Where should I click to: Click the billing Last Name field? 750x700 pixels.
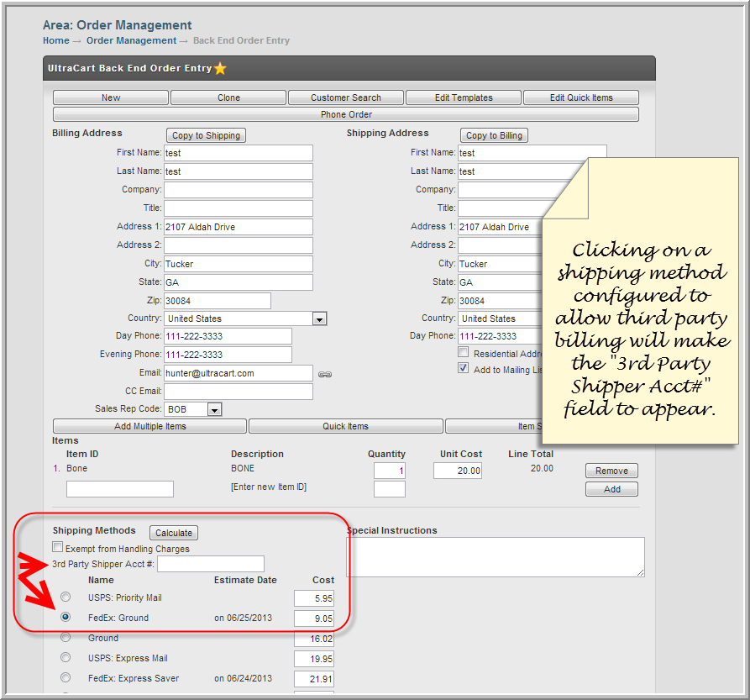click(239, 171)
